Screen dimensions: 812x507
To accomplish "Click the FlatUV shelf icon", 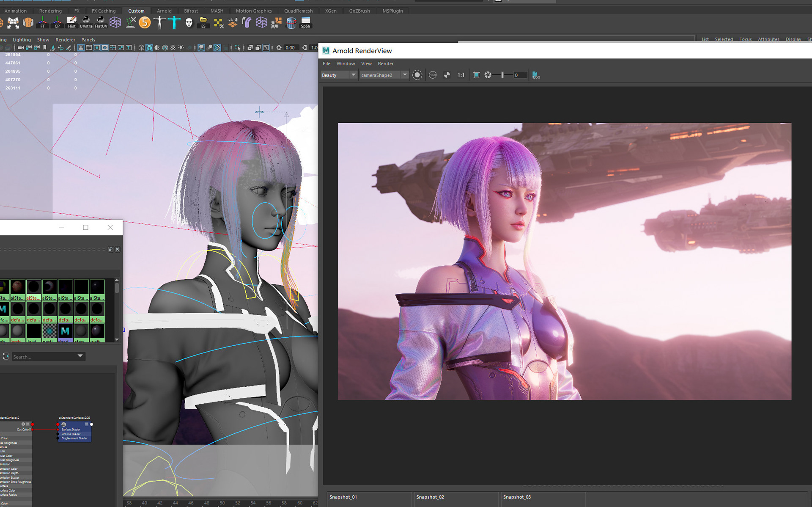I will click(x=101, y=22).
